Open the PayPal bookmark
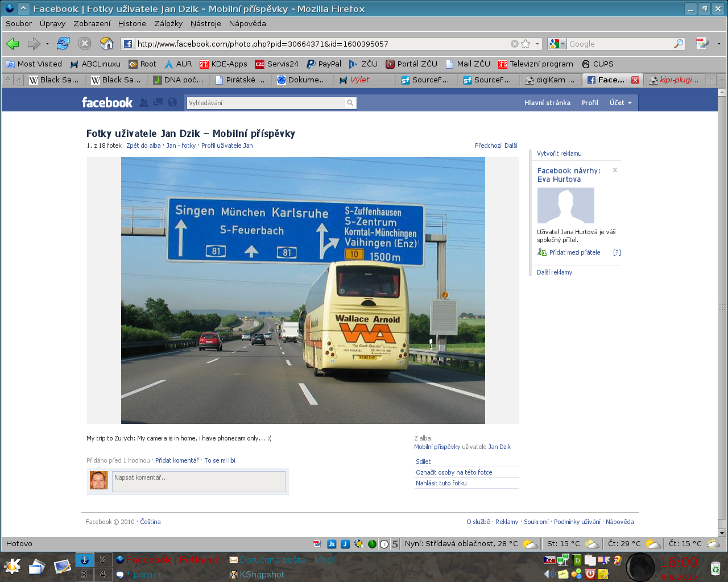 [324, 64]
